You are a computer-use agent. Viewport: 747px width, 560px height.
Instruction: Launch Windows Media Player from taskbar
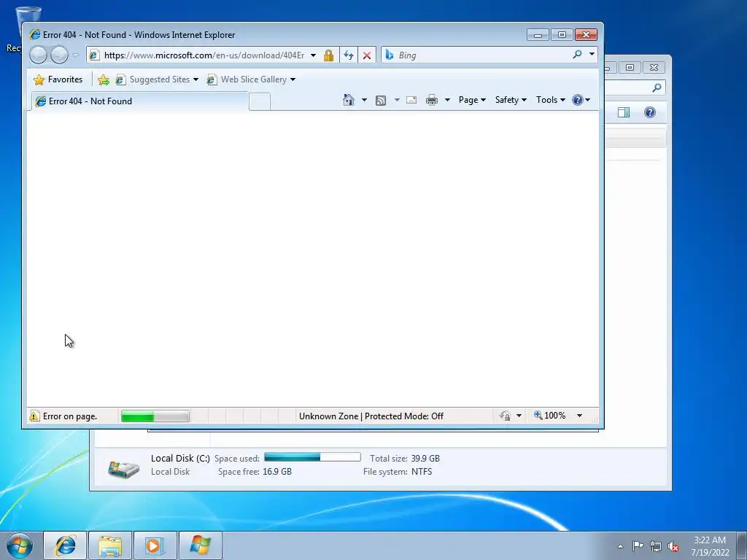click(x=155, y=545)
